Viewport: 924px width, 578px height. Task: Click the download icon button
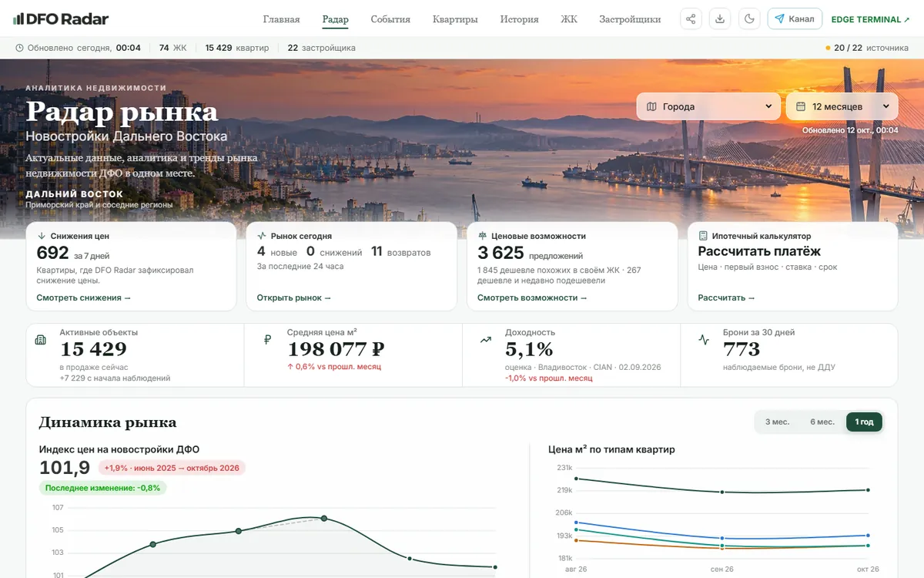click(720, 19)
